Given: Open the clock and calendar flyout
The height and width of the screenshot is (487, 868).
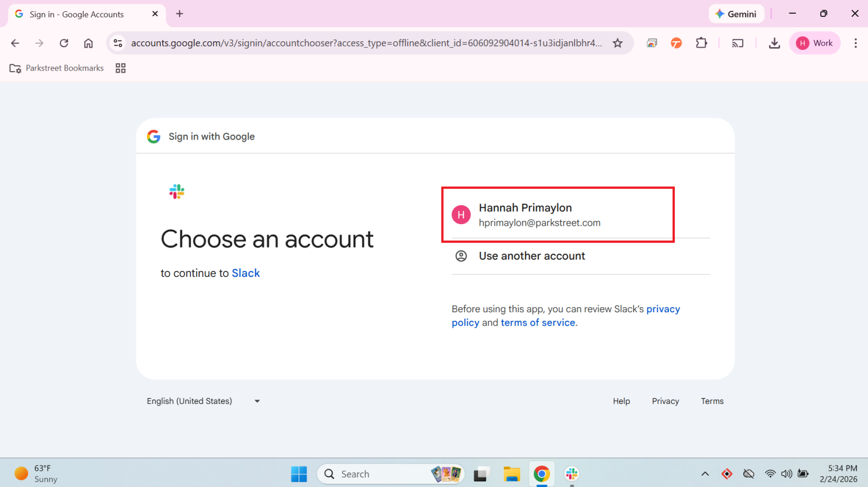Looking at the screenshot, I should click(839, 474).
